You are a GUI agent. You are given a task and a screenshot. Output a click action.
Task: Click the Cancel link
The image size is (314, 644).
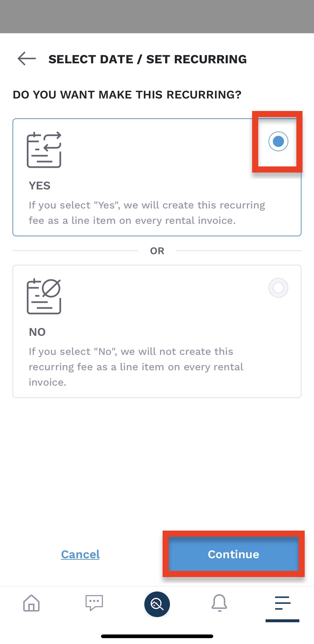coord(80,554)
